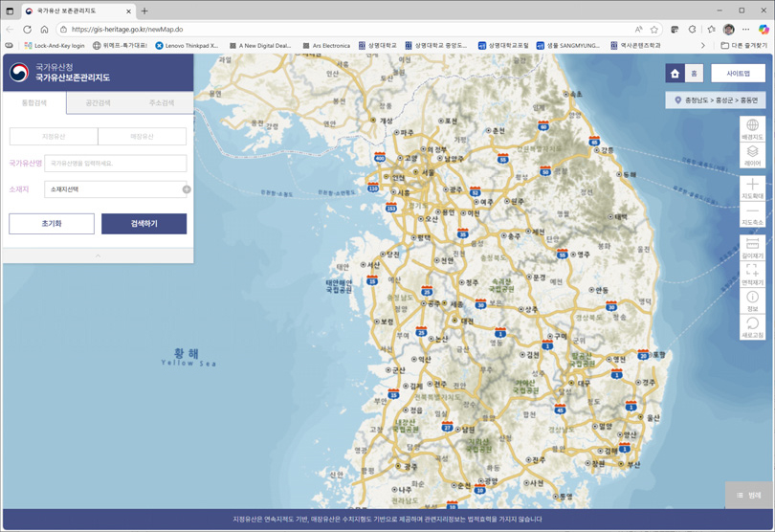Reload the page with the browser refresh button
This screenshot has width=775, height=532.
coord(27,29)
